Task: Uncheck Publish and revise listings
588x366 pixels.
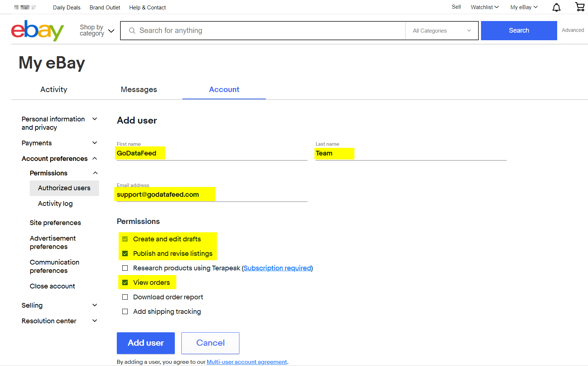Action: [x=125, y=254]
